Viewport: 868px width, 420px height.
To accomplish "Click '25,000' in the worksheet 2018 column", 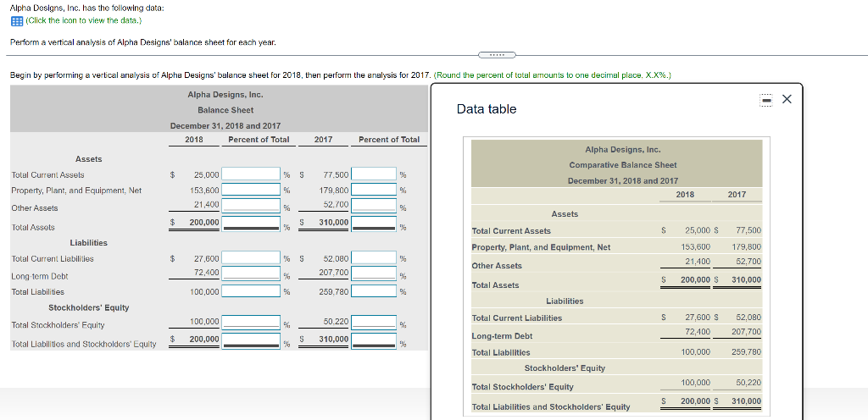I will (x=207, y=174).
